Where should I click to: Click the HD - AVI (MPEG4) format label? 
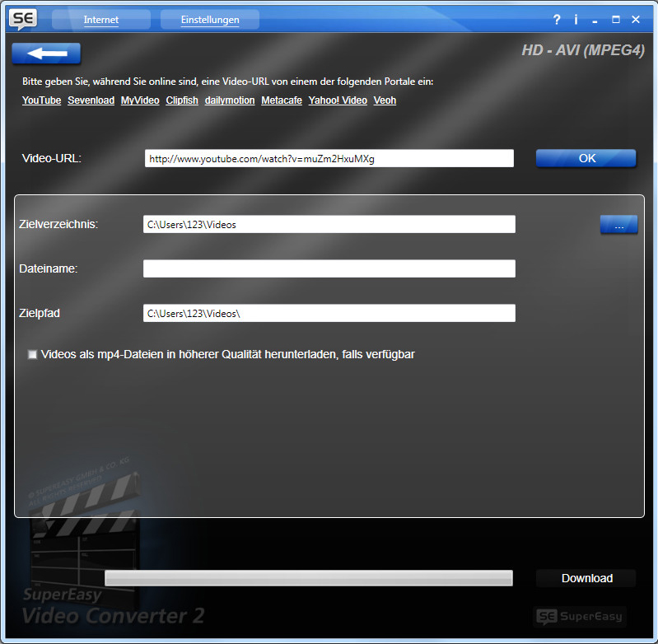coord(583,50)
